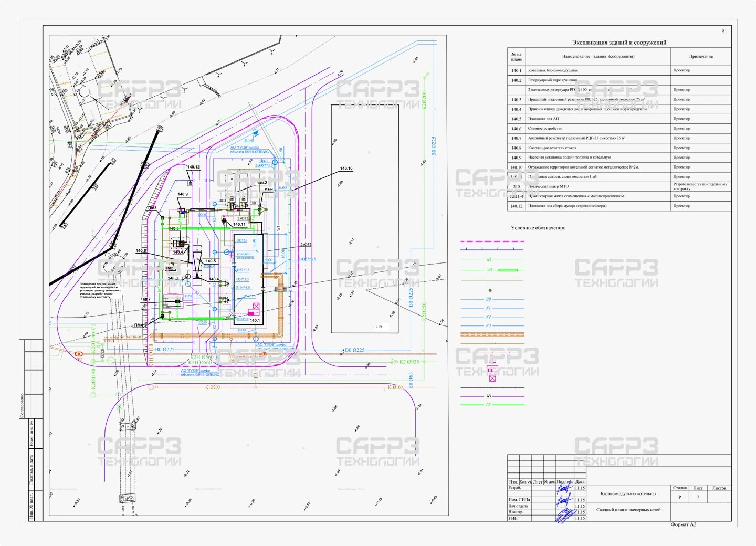
Task: Select the 'Стадия' cell in the title block
Action: [680, 488]
